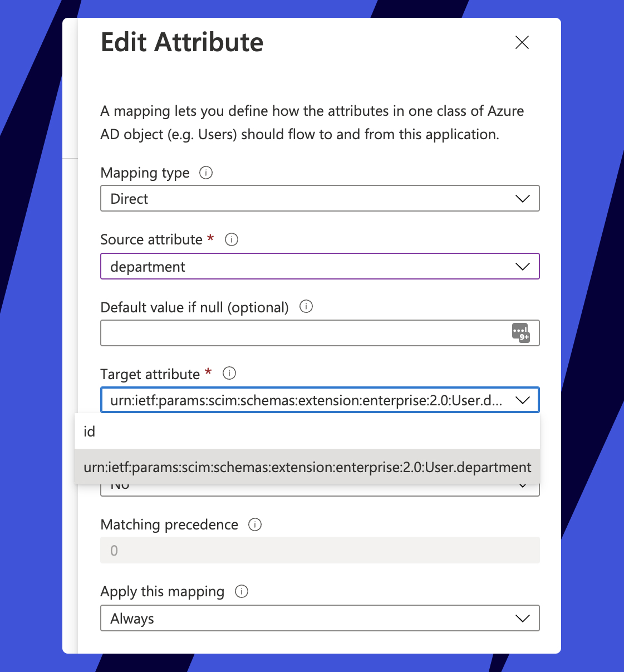Click the Direct mapping type value
The image size is (624, 672).
130,199
